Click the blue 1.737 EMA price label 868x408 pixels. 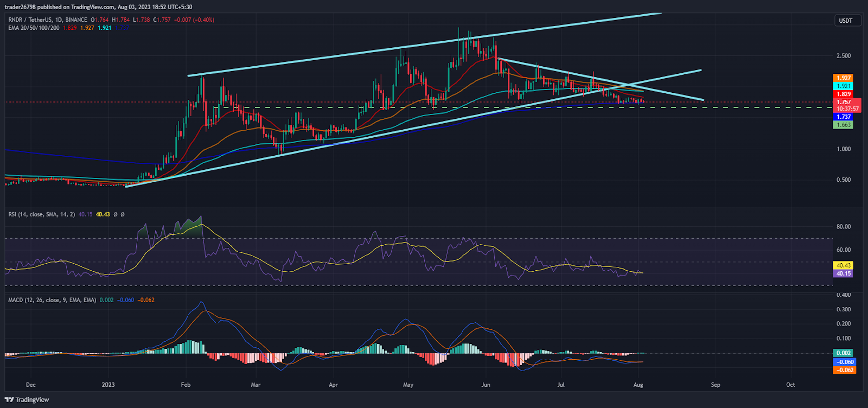point(844,117)
